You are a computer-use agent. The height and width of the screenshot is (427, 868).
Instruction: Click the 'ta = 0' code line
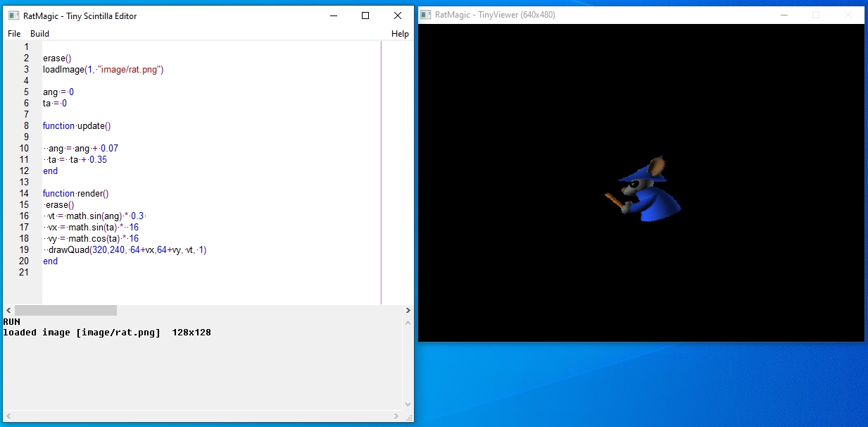pyautogui.click(x=55, y=103)
